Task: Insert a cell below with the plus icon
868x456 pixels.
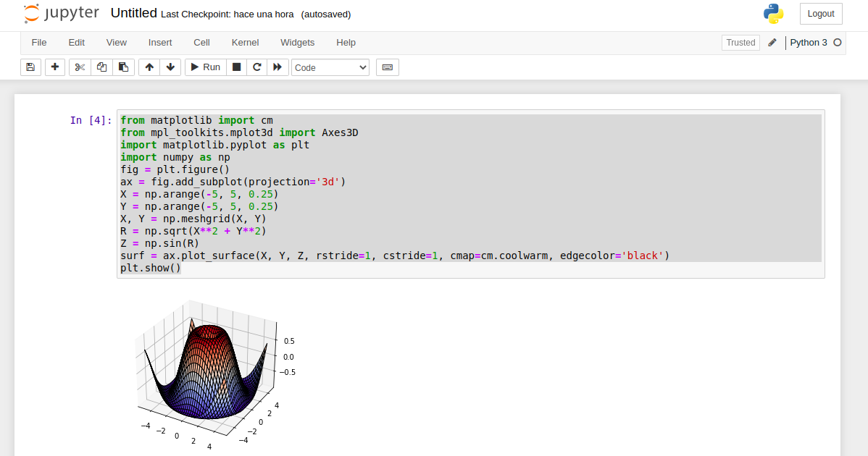Action: [x=55, y=67]
